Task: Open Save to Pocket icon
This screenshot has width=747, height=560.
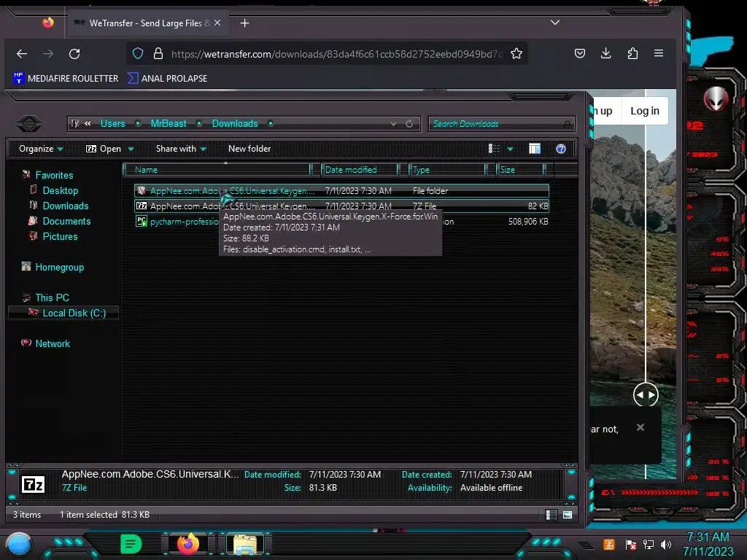Action: click(x=580, y=53)
